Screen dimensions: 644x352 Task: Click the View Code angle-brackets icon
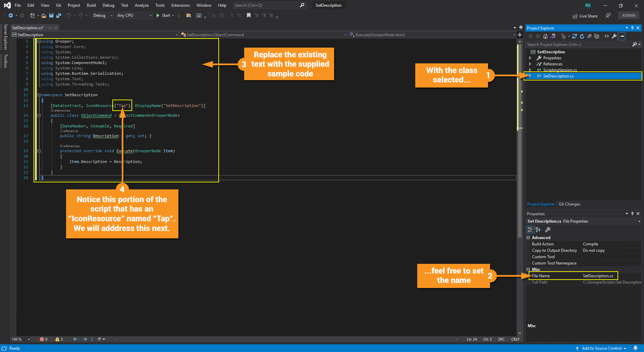(x=607, y=36)
